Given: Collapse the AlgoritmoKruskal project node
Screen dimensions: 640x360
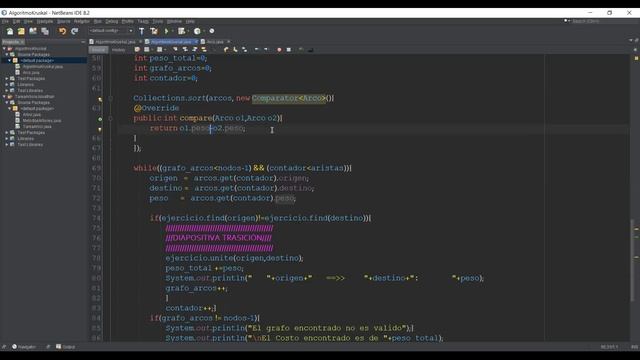Looking at the screenshot, I should 4,49.
